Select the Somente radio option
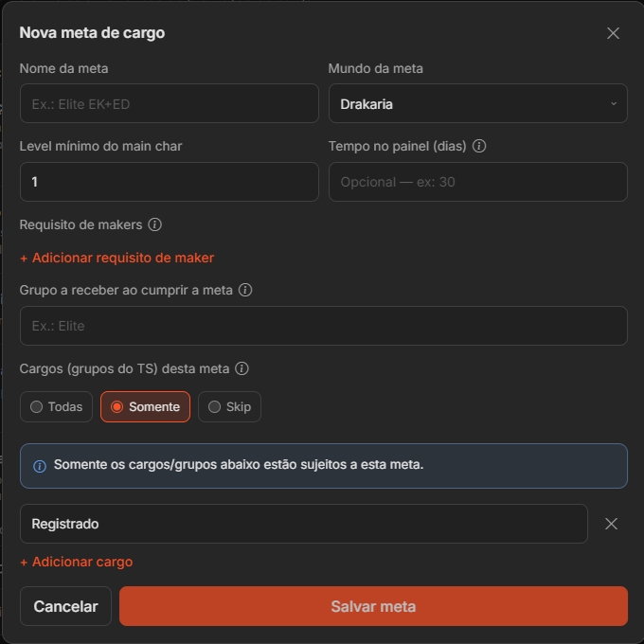The height and width of the screenshot is (644, 644). click(146, 406)
